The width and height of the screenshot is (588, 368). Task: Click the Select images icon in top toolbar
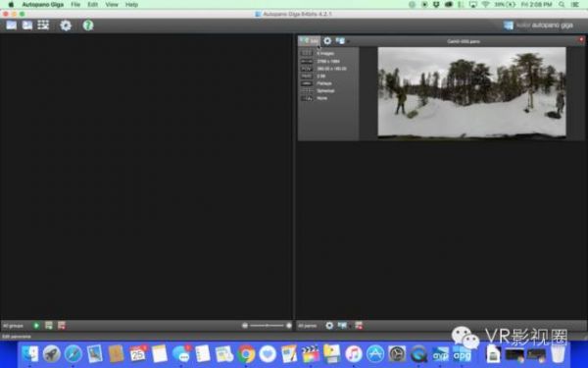(27, 26)
